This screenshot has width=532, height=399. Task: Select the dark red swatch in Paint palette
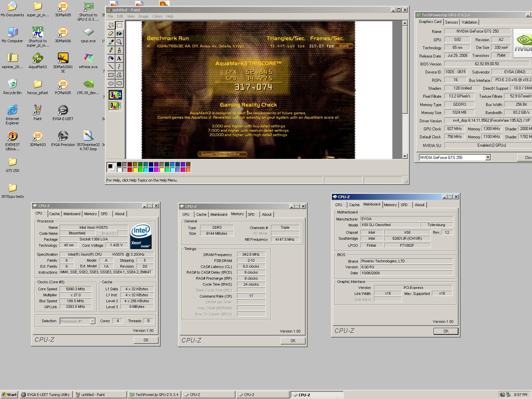point(130,165)
